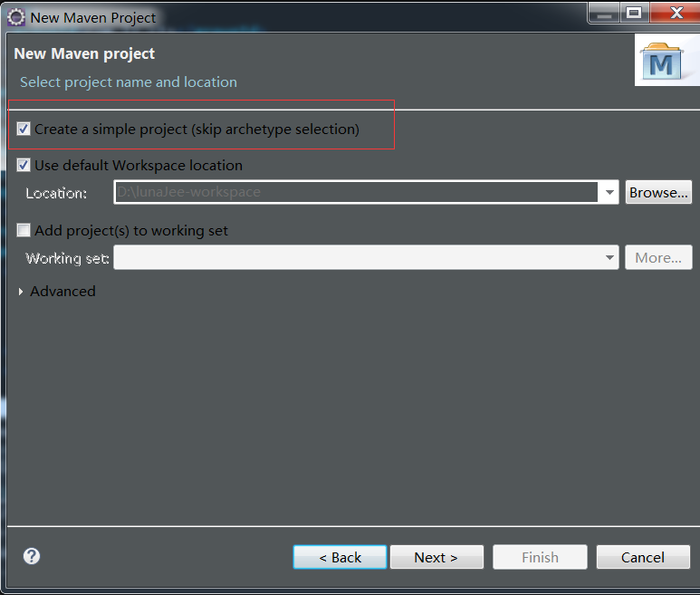Click the Location path input field

pyautogui.click(x=356, y=192)
